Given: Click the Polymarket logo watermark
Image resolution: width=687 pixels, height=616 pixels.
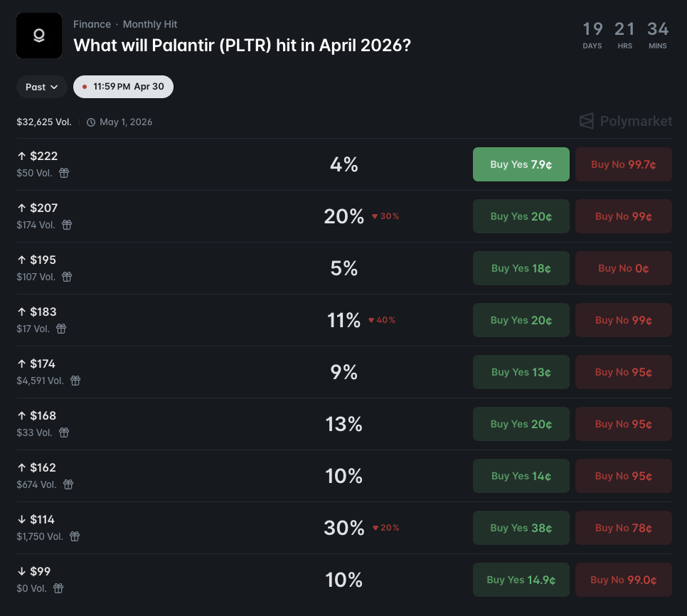Looking at the screenshot, I should pos(625,121).
